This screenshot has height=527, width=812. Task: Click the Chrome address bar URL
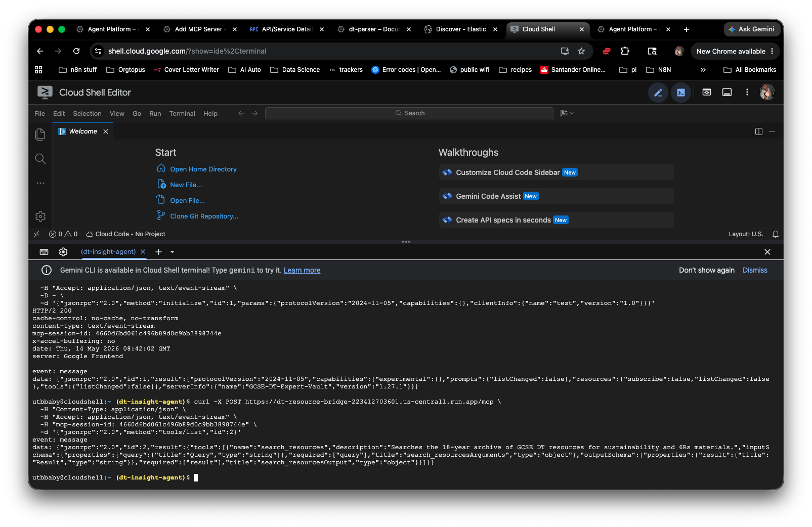pos(187,51)
